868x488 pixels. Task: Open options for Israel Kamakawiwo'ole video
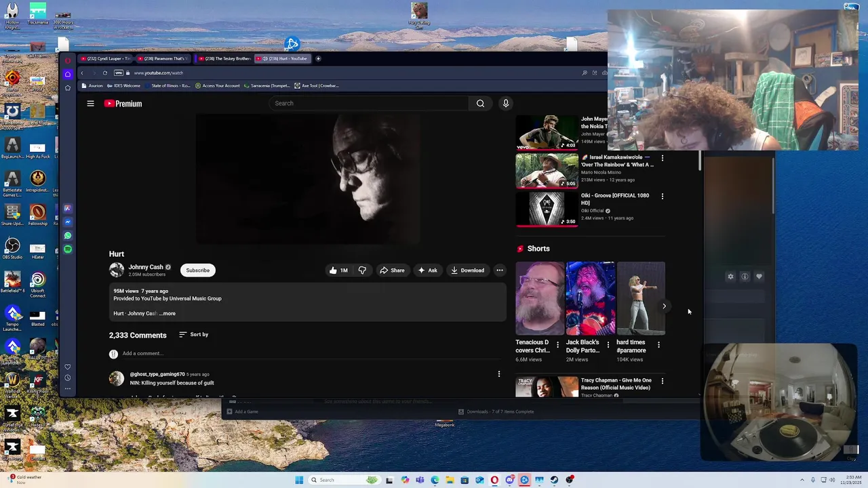[x=663, y=158]
